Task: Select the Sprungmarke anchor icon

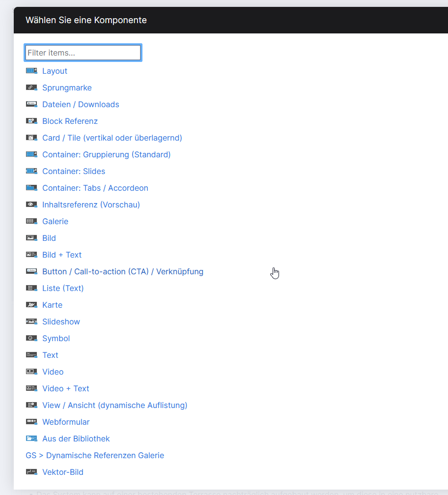Action: tap(31, 87)
